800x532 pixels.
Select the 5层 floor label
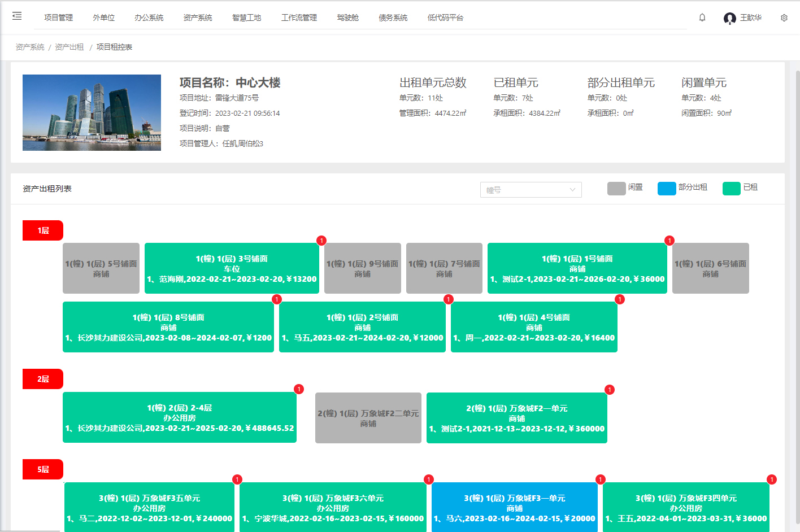click(43, 469)
